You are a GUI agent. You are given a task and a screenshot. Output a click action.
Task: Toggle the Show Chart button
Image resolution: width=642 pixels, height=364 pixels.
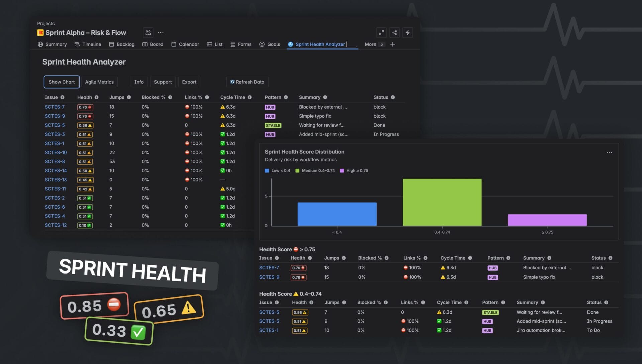(62, 82)
